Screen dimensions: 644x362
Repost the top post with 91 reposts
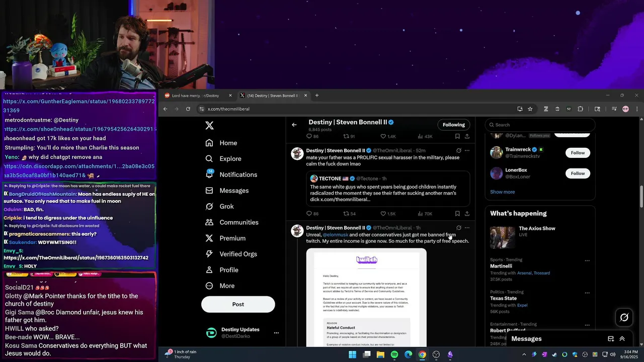pyautogui.click(x=349, y=136)
